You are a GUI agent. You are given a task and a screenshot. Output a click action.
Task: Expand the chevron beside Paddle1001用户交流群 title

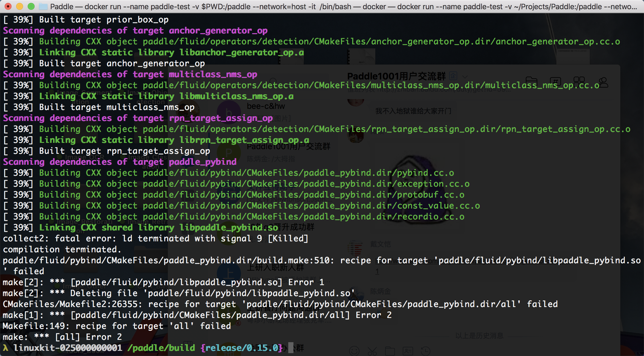[465, 77]
